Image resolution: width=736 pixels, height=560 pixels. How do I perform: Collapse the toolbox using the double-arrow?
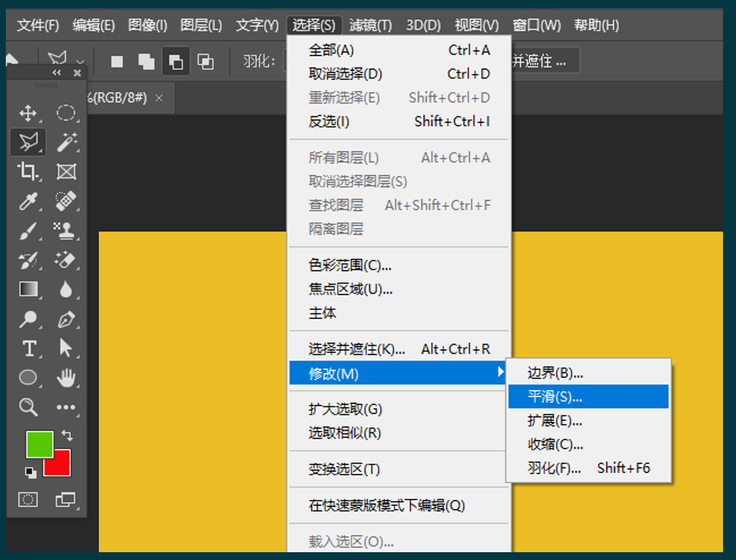tap(57, 73)
